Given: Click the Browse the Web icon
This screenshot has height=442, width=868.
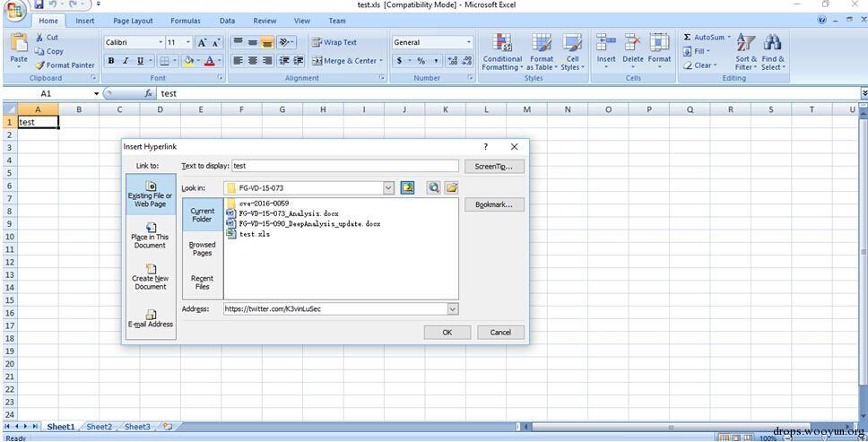Looking at the screenshot, I should pos(433,188).
